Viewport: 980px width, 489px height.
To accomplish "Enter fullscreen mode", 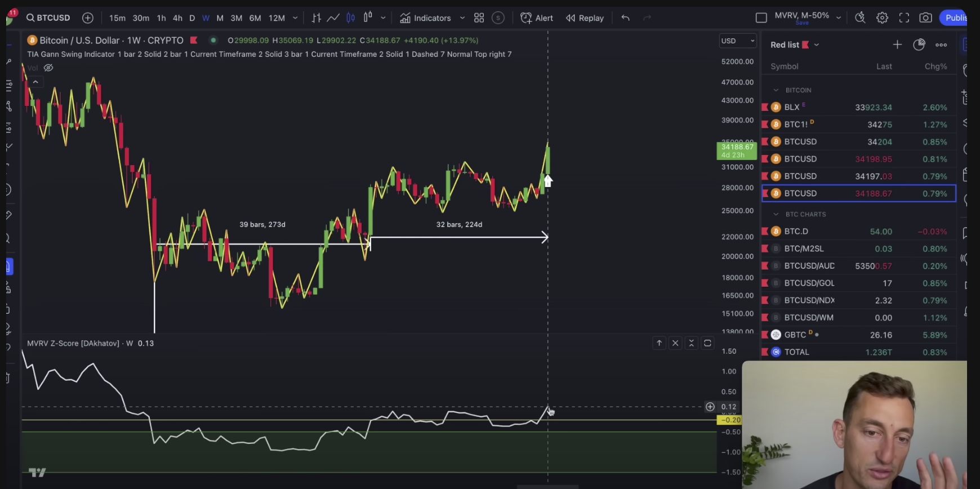I will [904, 18].
